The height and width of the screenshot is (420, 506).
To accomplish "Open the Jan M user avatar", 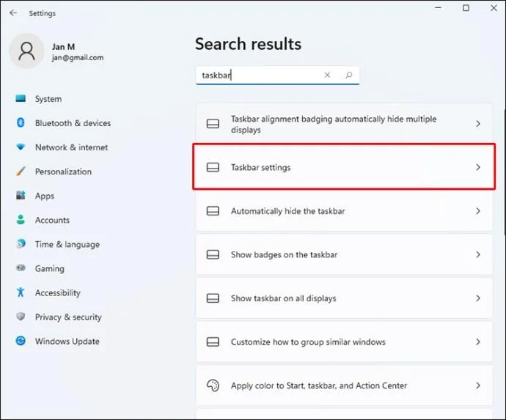I will coord(26,51).
